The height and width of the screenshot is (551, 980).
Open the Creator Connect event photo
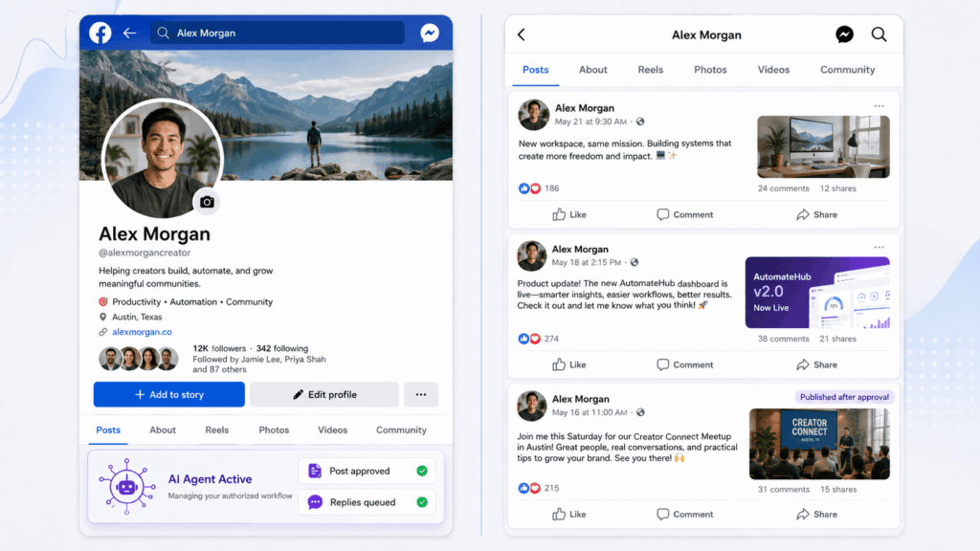[819, 444]
